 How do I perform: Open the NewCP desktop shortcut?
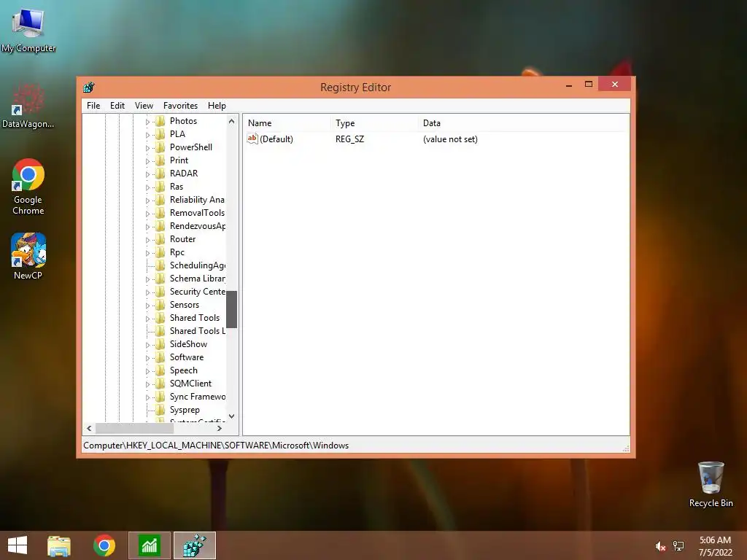(28, 256)
